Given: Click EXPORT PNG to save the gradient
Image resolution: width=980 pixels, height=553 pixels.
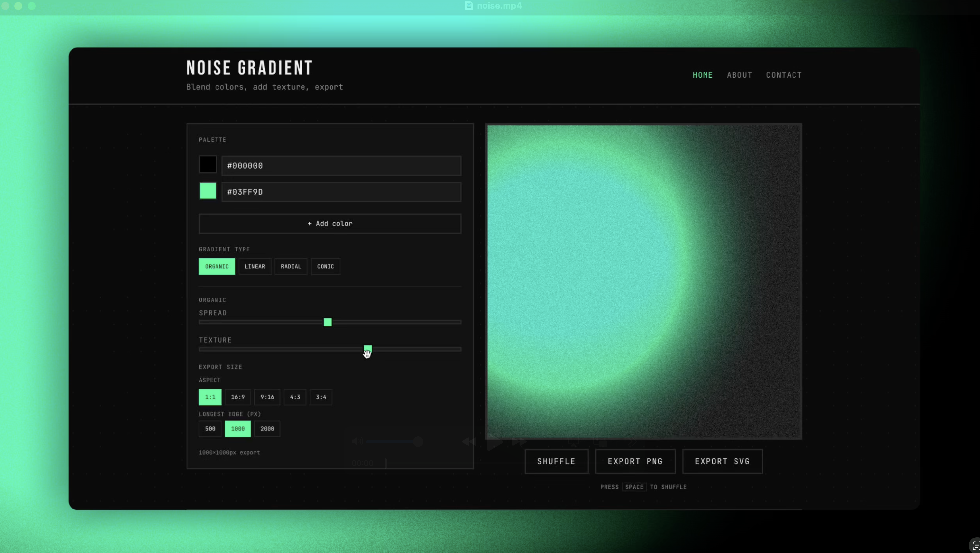Looking at the screenshot, I should [x=635, y=461].
